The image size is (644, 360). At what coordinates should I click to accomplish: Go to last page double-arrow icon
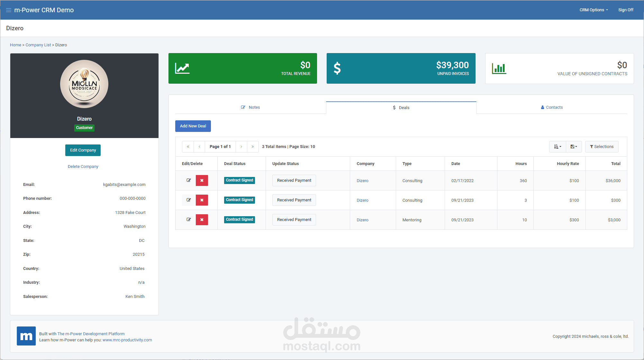click(253, 147)
